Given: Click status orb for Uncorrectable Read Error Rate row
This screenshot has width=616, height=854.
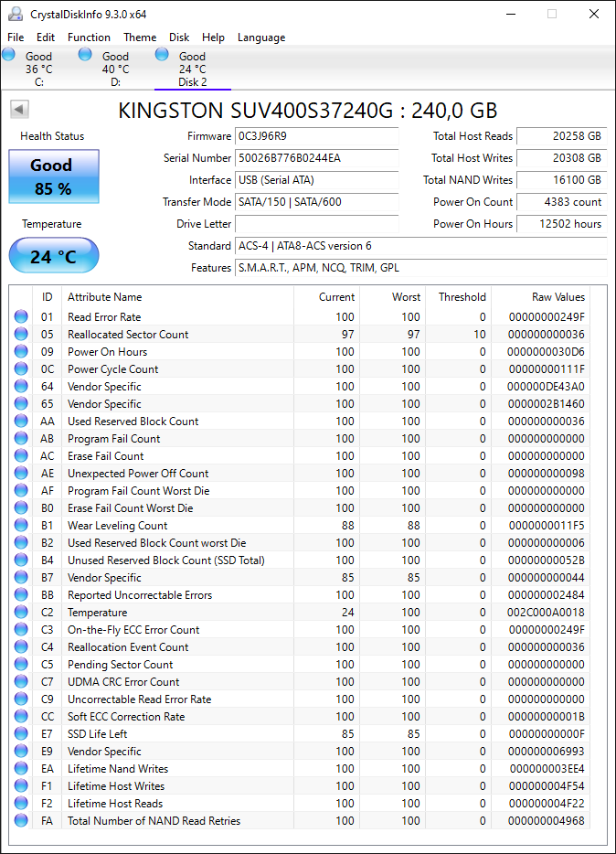Looking at the screenshot, I should pyautogui.click(x=21, y=699).
